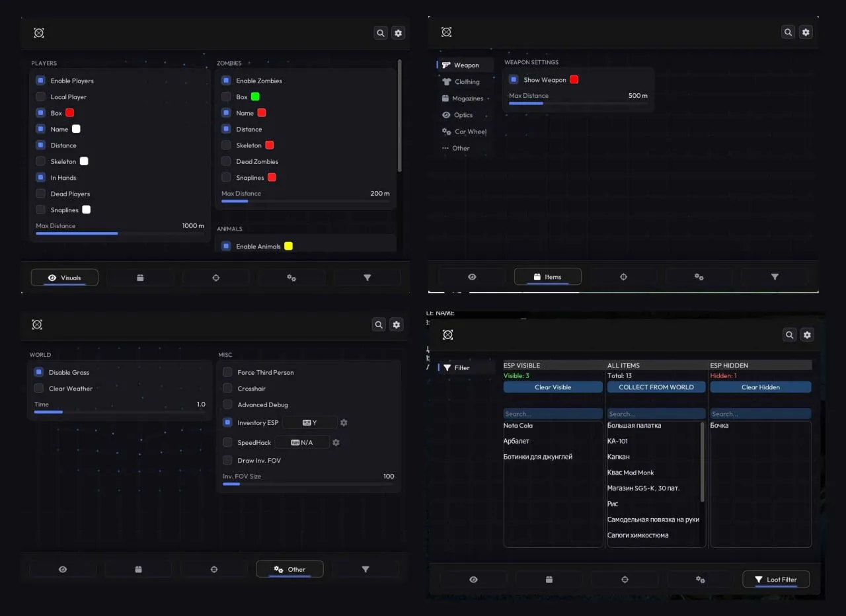Select Weapon category in Items sidebar
Viewport: 846px width, 616px height.
coord(466,65)
